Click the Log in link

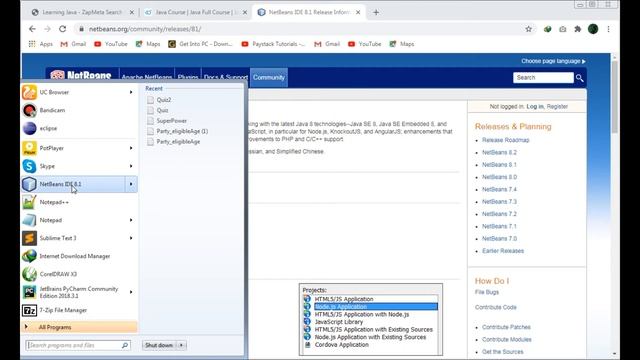[x=535, y=107]
